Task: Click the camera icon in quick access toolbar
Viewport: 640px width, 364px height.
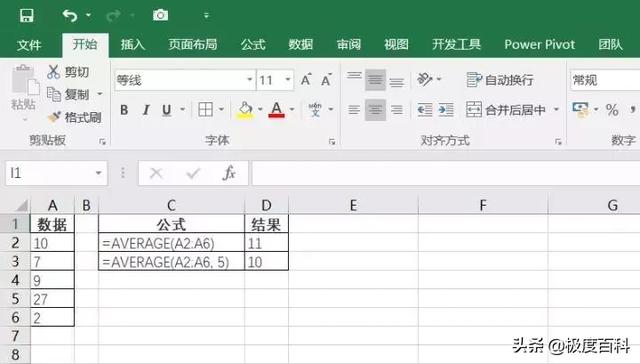Action: [x=160, y=16]
